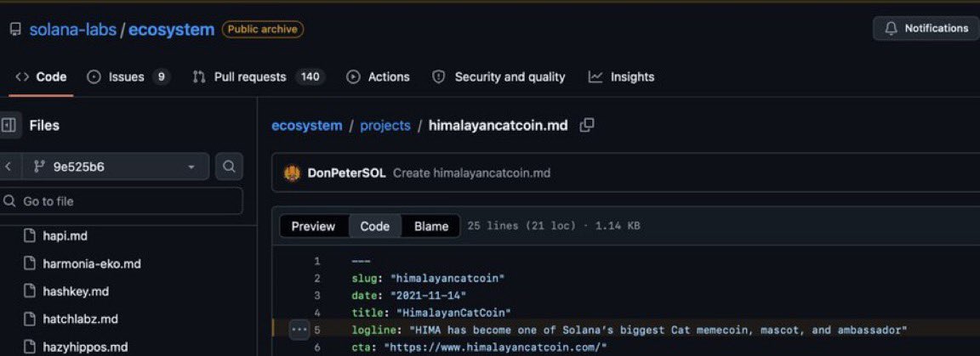Click the Actions play icon
This screenshot has width=980, height=356.
[353, 76]
